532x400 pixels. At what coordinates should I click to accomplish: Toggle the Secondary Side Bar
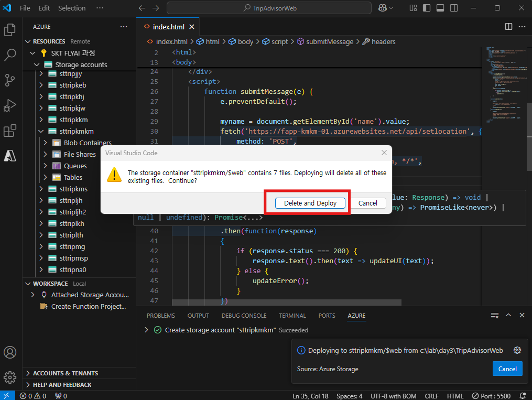453,8
